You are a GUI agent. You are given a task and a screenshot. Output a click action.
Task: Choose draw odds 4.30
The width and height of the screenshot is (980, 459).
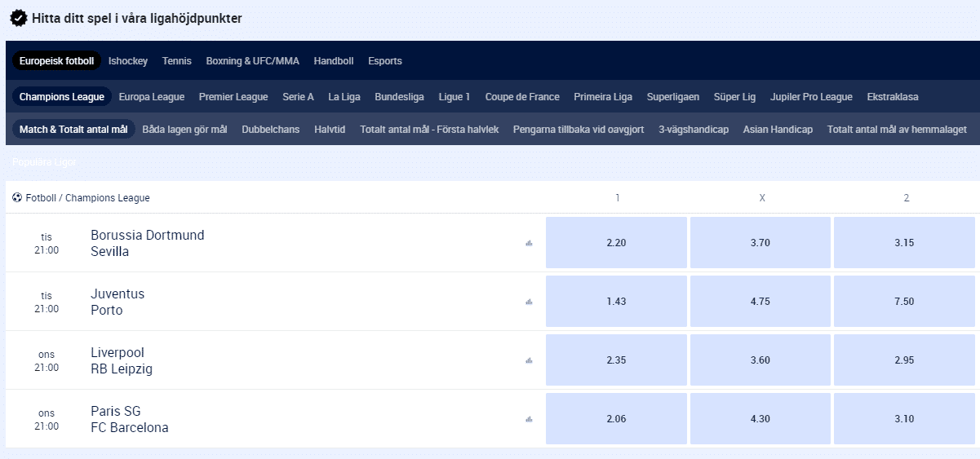[x=760, y=419]
